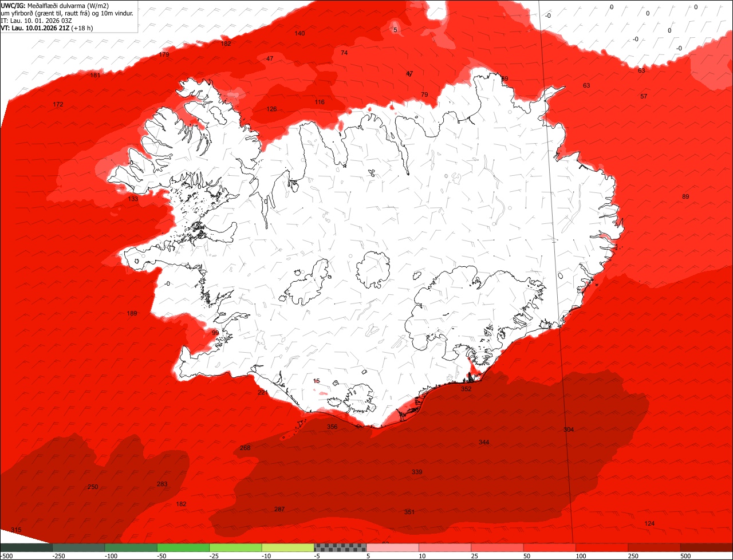This screenshot has width=733, height=560.
Task: Choose the -250 to -100 grey-green swatch
Action: pos(78,547)
